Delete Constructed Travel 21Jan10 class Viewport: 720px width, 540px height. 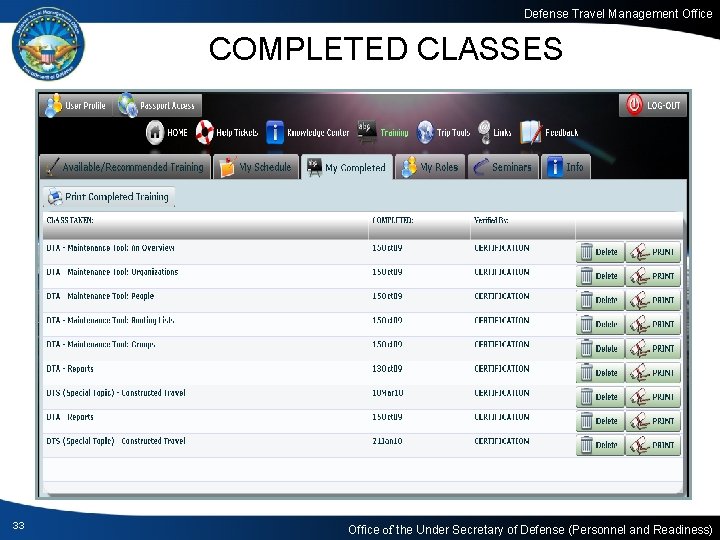pyautogui.click(x=600, y=445)
